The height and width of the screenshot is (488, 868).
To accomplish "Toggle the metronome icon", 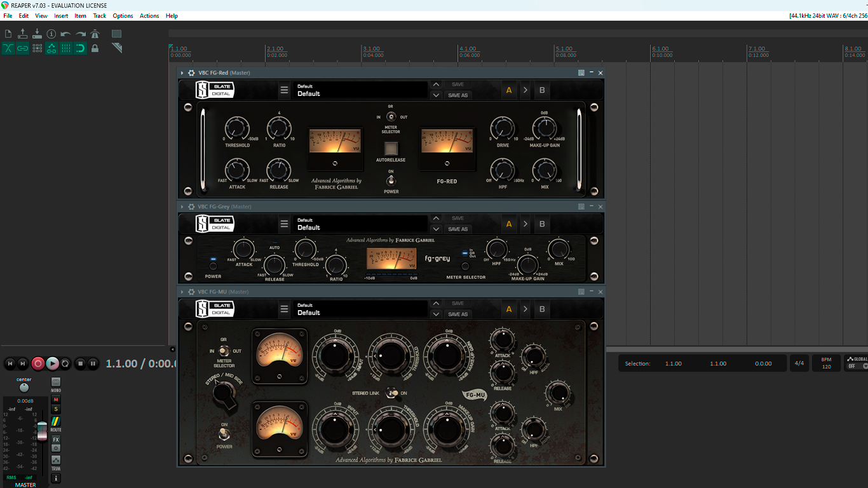I will pyautogui.click(x=95, y=34).
